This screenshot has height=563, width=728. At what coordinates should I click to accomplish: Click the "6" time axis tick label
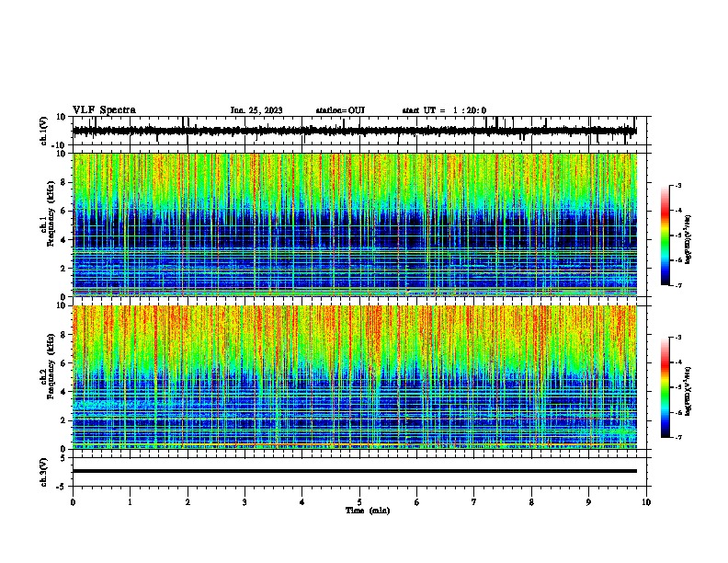[417, 502]
